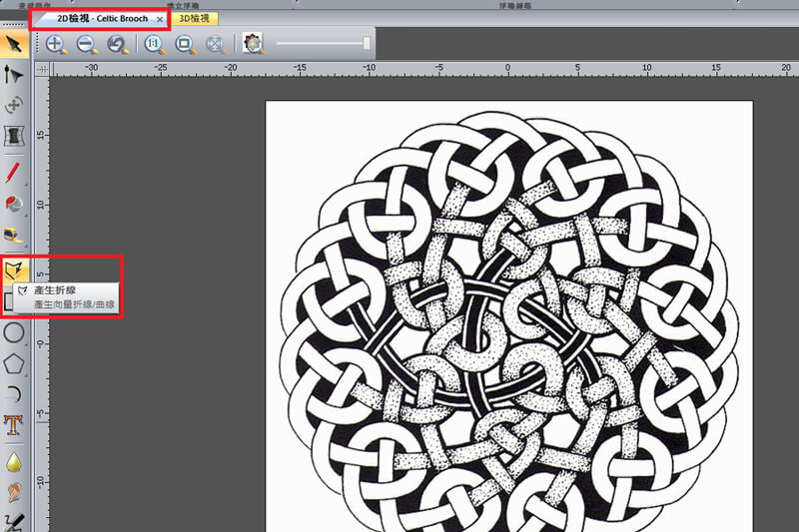Restore the Previous Zoom view
Viewport: 799px width, 532px height.
click(118, 44)
